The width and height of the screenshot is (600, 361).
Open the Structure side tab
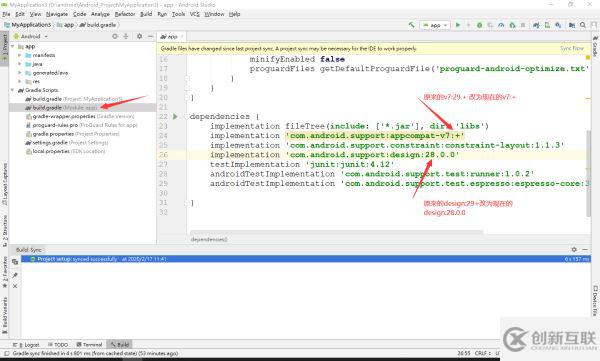point(5,230)
